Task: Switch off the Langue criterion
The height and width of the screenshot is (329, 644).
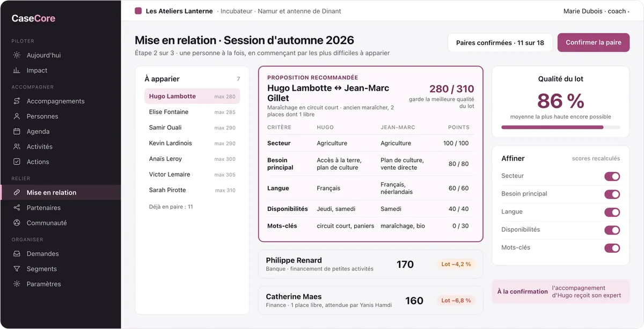Action: [612, 212]
